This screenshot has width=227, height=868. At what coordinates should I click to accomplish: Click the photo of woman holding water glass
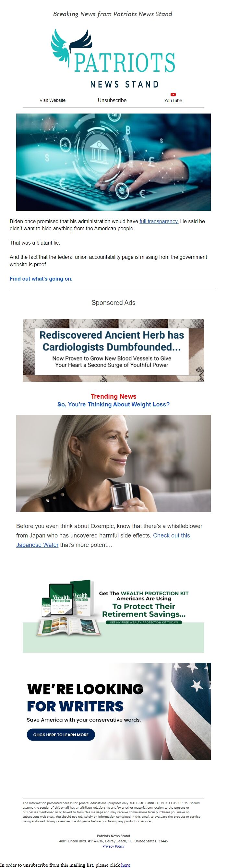113,463
